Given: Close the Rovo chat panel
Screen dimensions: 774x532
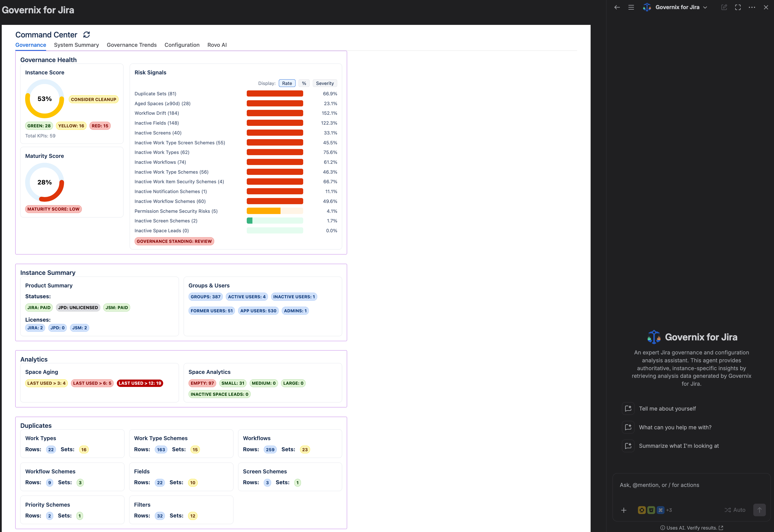Looking at the screenshot, I should (766, 7).
